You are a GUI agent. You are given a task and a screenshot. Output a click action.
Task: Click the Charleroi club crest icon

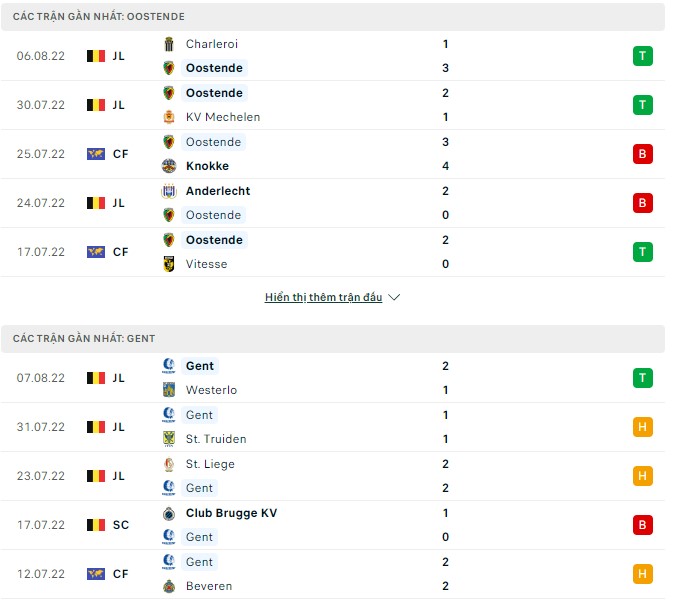click(168, 44)
